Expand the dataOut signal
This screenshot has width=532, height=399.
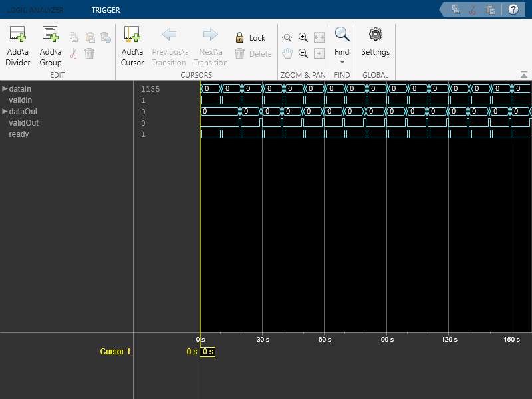tap(5, 112)
